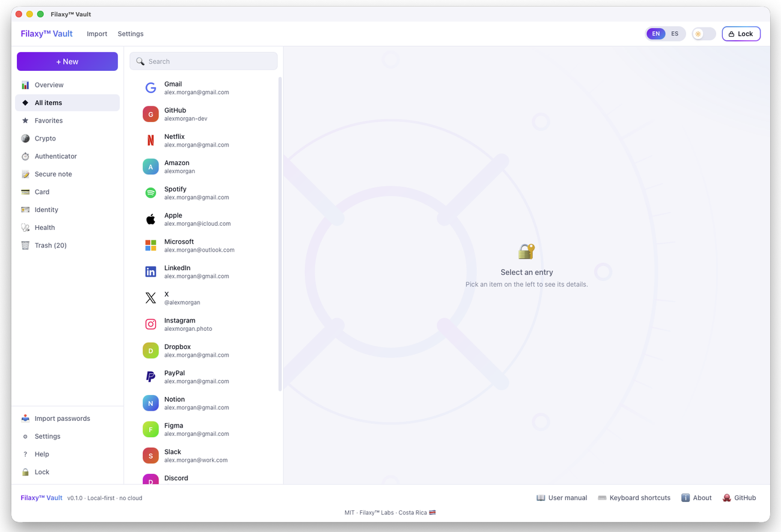
Task: Open the Import menu in top bar
Action: tap(97, 34)
